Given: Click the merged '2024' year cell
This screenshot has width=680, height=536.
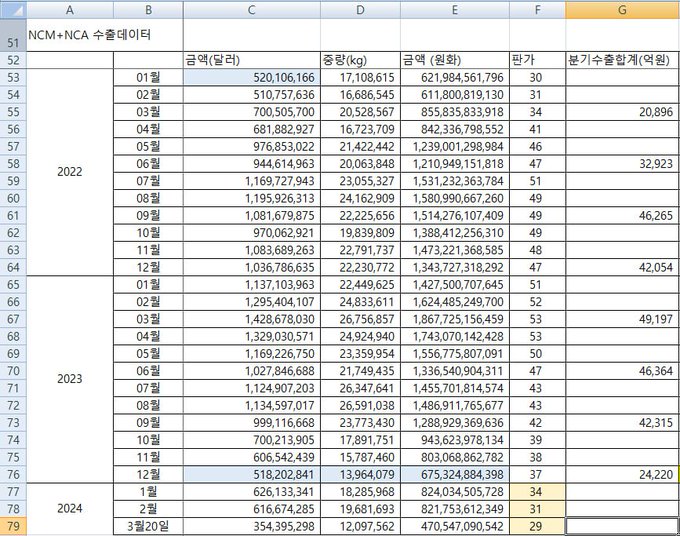Looking at the screenshot, I should coord(70,509).
